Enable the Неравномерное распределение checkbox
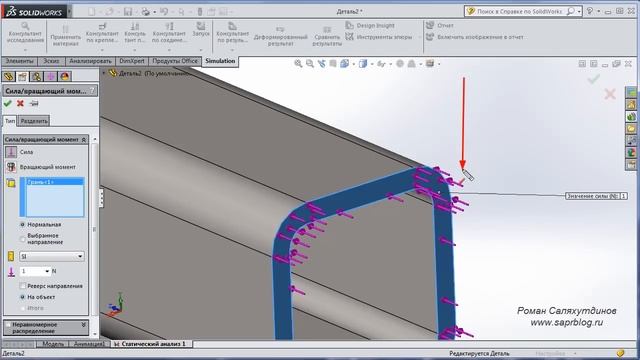 (x=8, y=325)
